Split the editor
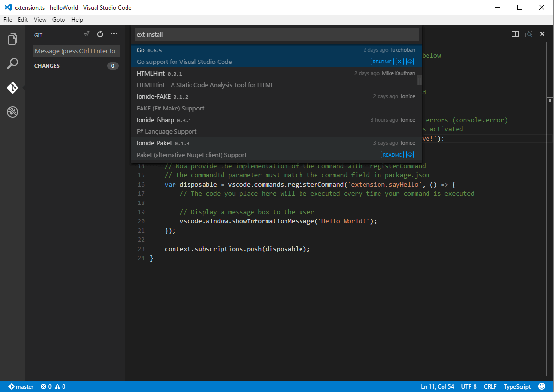 515,34
